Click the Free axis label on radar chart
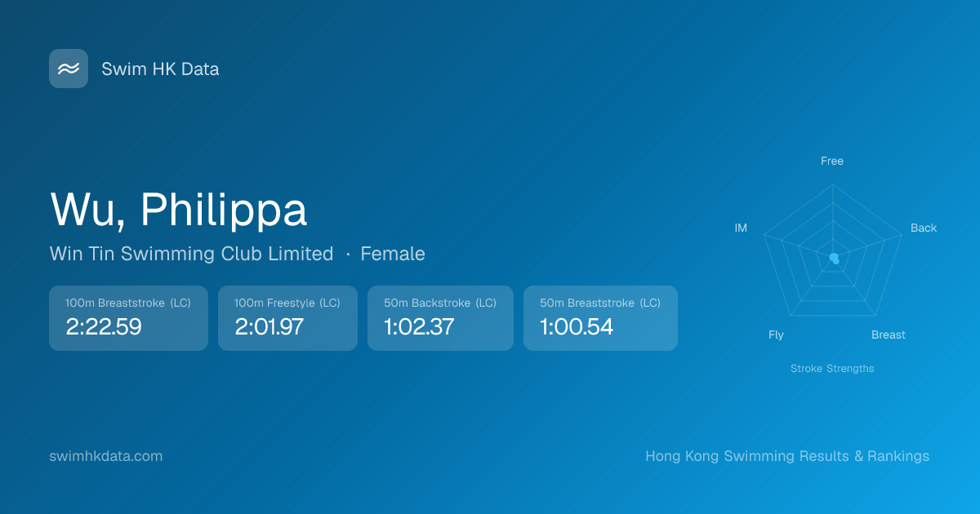The image size is (980, 514). [832, 162]
